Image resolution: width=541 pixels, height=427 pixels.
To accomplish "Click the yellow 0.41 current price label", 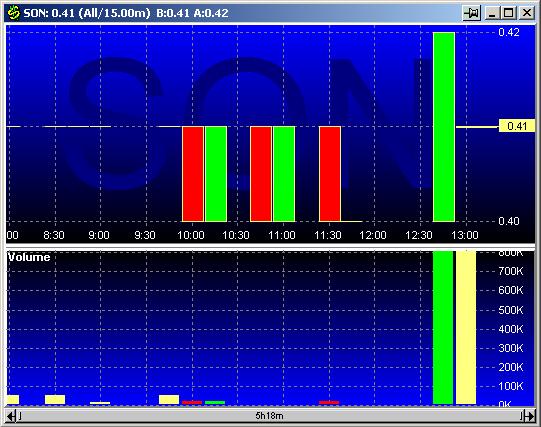I will [x=517, y=126].
